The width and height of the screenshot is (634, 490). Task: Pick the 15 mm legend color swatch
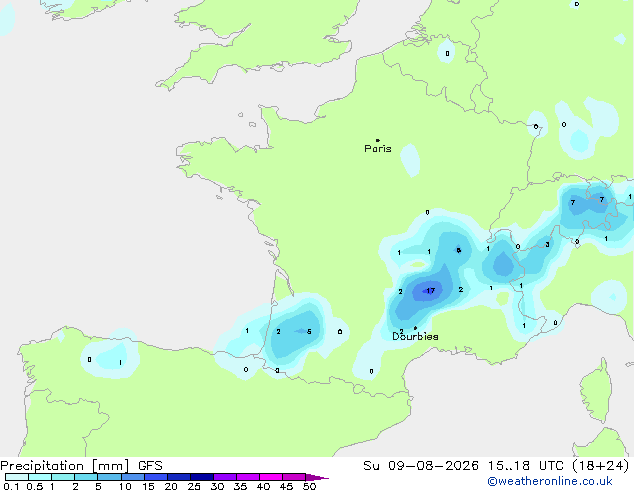click(x=156, y=477)
